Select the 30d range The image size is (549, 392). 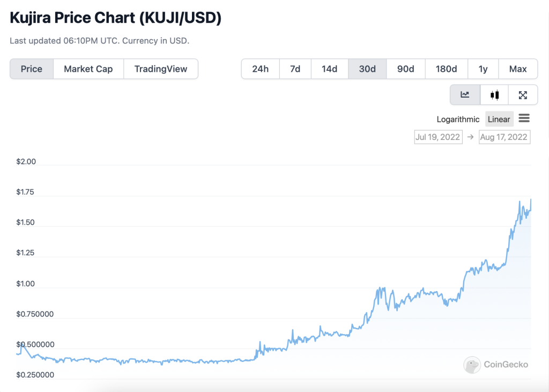point(367,69)
